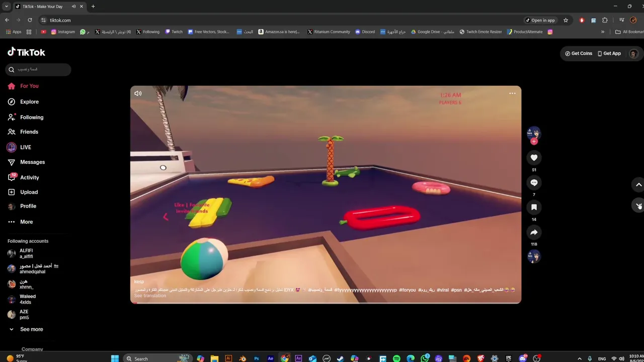Open the Chrome media control icon
Viewport: 644px width, 362px height.
coord(622,20)
